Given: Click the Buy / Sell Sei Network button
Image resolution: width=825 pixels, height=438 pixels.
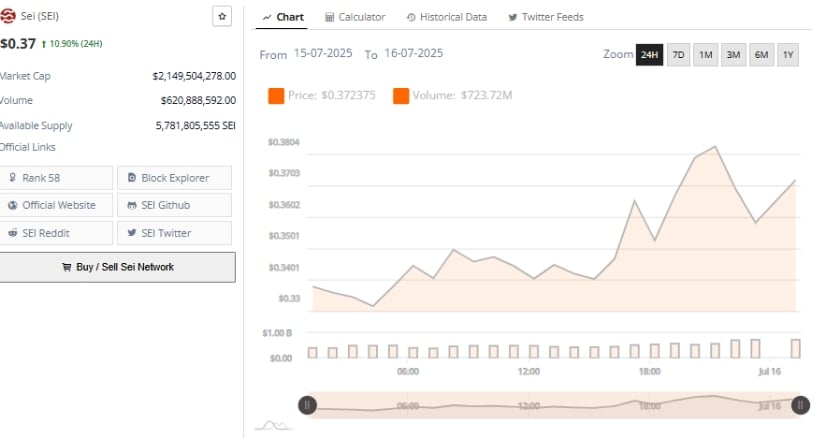Looking at the screenshot, I should 117,267.
